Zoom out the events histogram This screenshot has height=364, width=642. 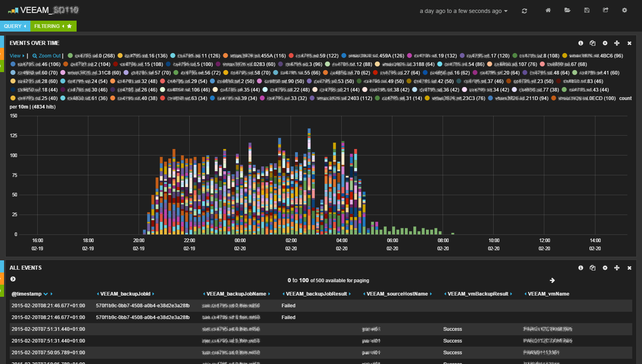(x=47, y=56)
